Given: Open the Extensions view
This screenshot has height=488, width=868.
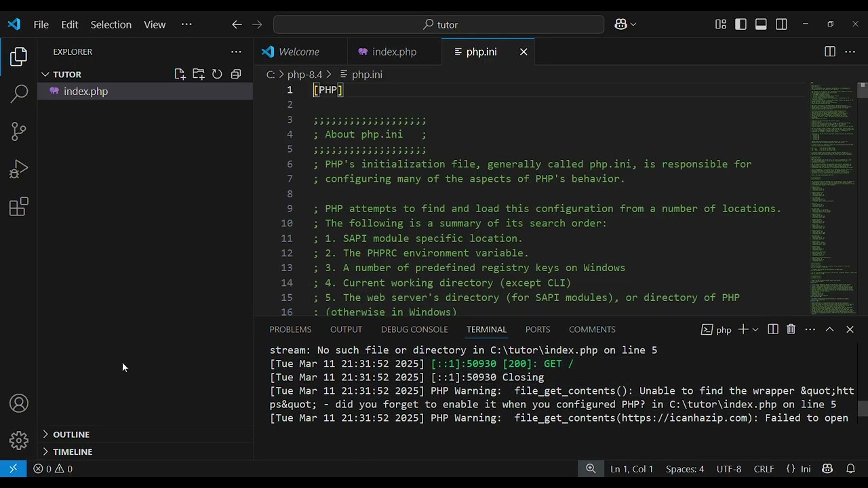Looking at the screenshot, I should pos(19,207).
